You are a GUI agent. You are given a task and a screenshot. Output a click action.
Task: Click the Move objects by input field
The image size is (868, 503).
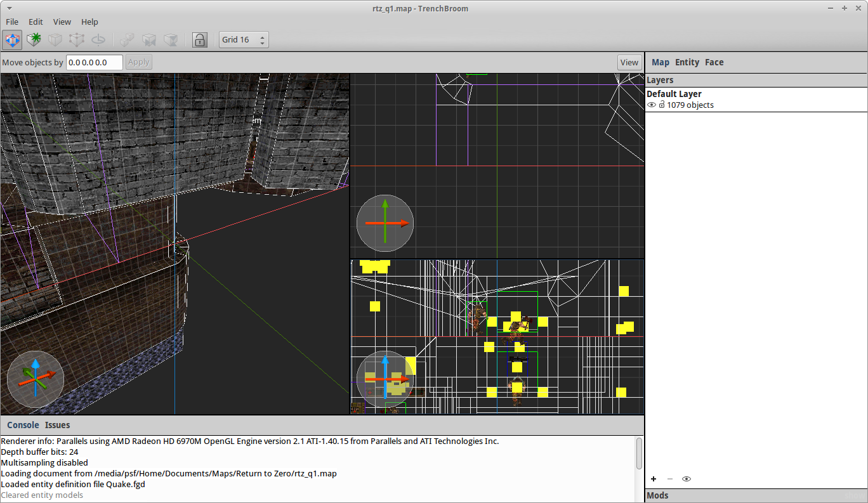[95, 62]
